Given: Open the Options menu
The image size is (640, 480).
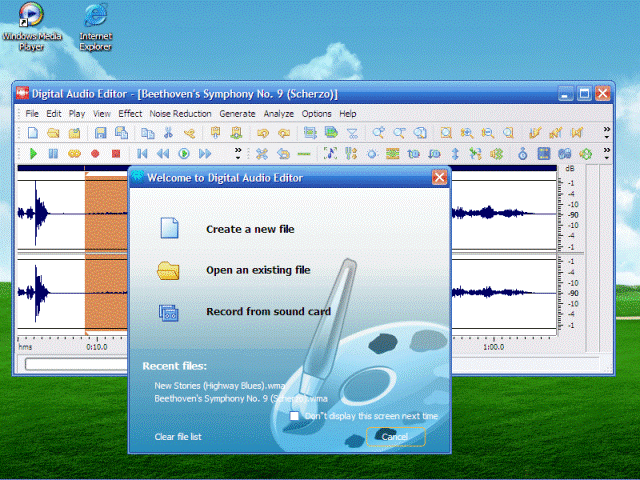Looking at the screenshot, I should click(316, 113).
